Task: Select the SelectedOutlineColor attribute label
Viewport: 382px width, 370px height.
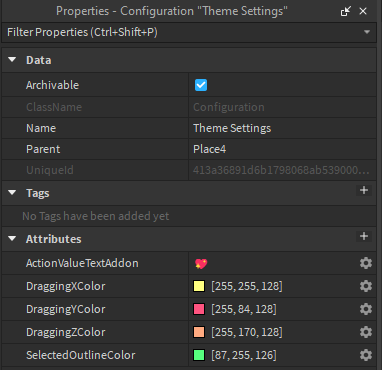Action: click(x=81, y=355)
